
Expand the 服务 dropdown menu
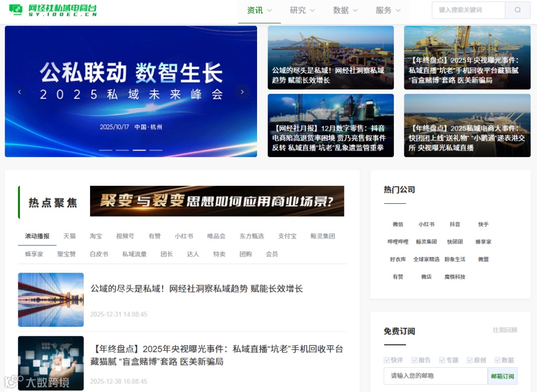pyautogui.click(x=388, y=10)
